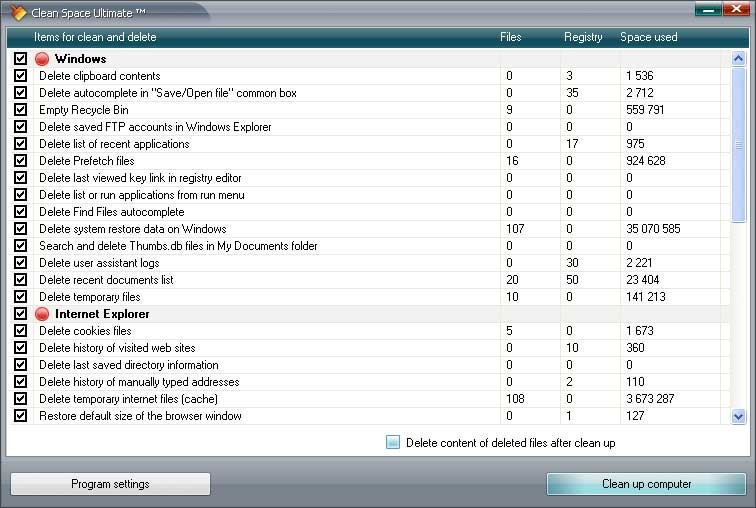Click the Registry count 35
This screenshot has width=756, height=508.
[x=572, y=93]
